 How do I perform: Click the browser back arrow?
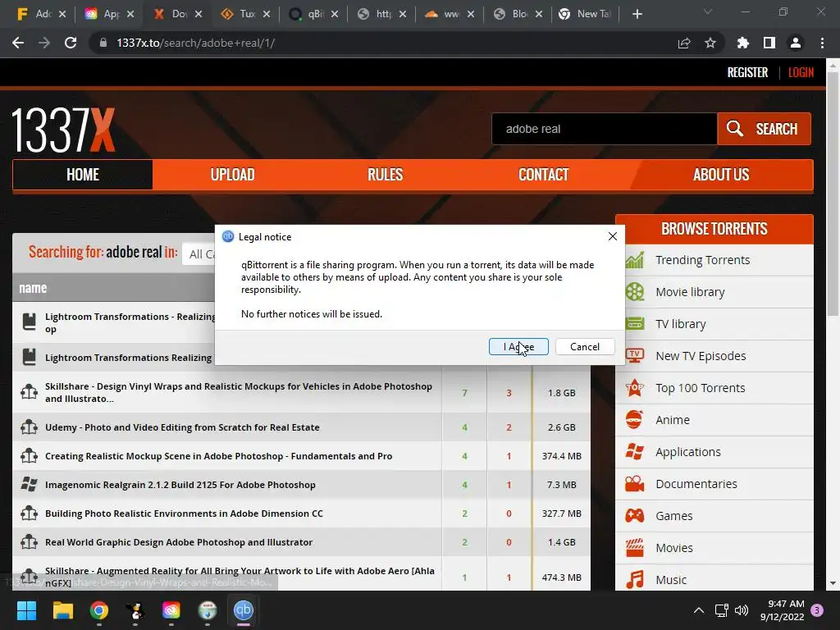[18, 43]
